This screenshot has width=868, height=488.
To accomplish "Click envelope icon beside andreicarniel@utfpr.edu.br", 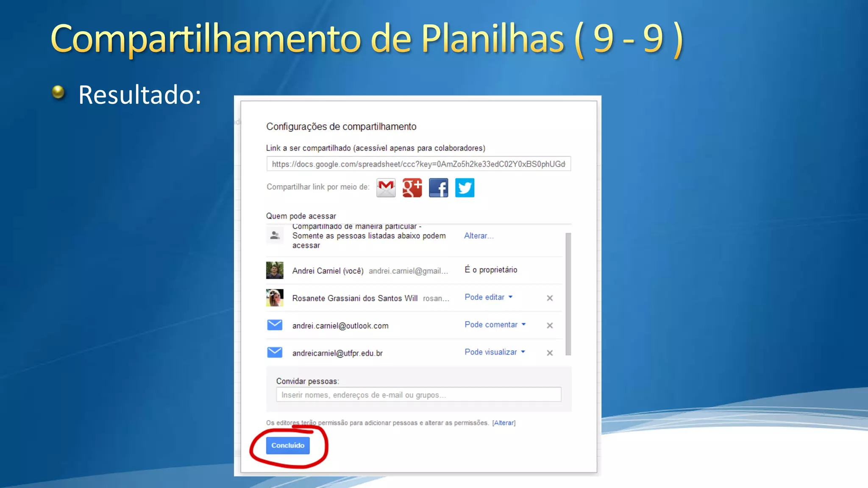I will coord(275,352).
